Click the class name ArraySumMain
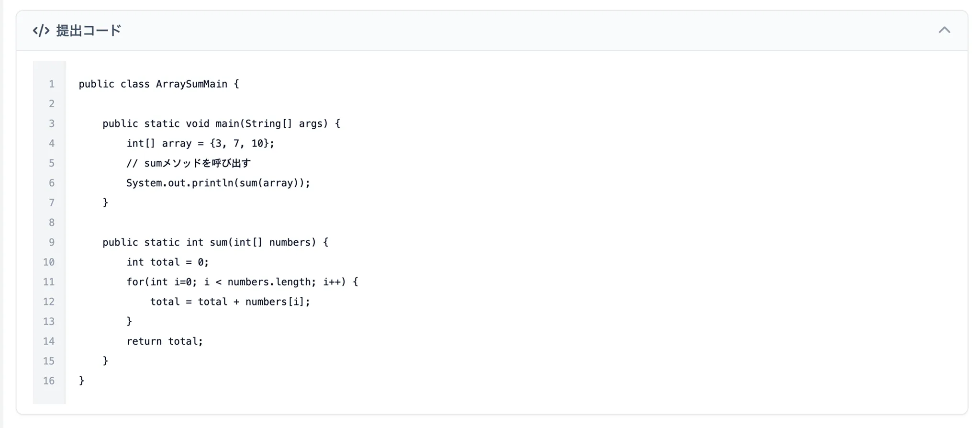 pyautogui.click(x=191, y=84)
